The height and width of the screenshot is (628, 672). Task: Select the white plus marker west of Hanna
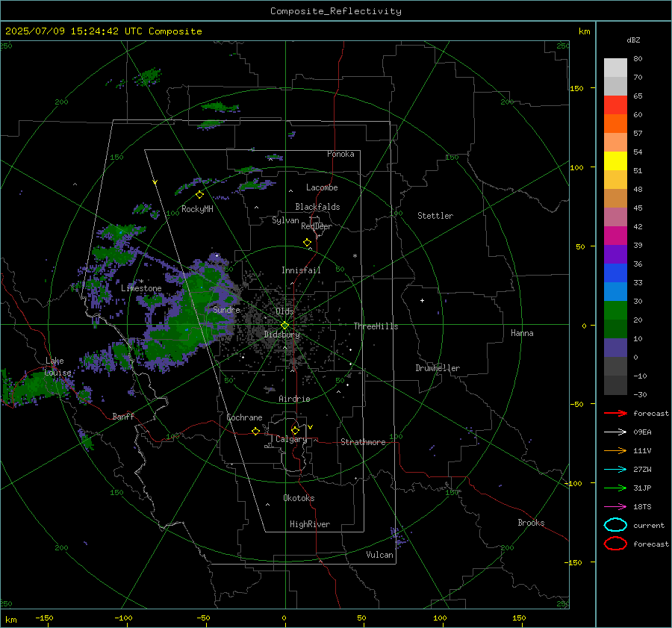click(x=422, y=300)
